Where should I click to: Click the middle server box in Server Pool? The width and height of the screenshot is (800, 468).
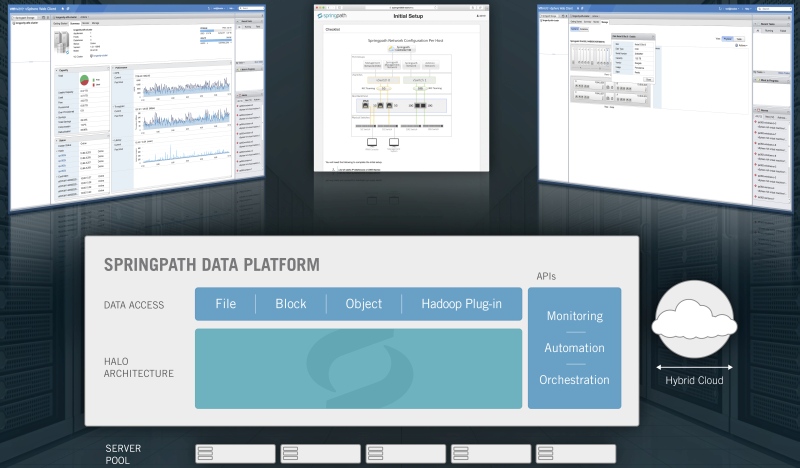(406, 454)
